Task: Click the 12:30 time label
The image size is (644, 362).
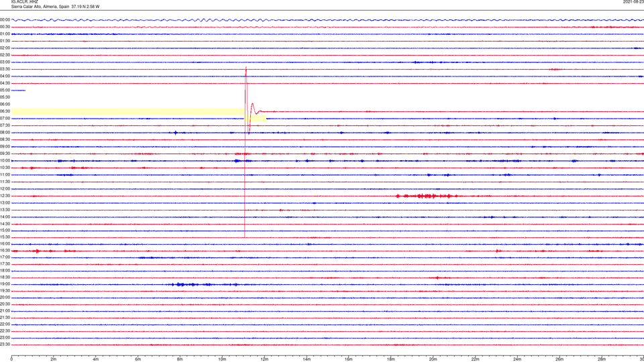Action: [x=5, y=196]
